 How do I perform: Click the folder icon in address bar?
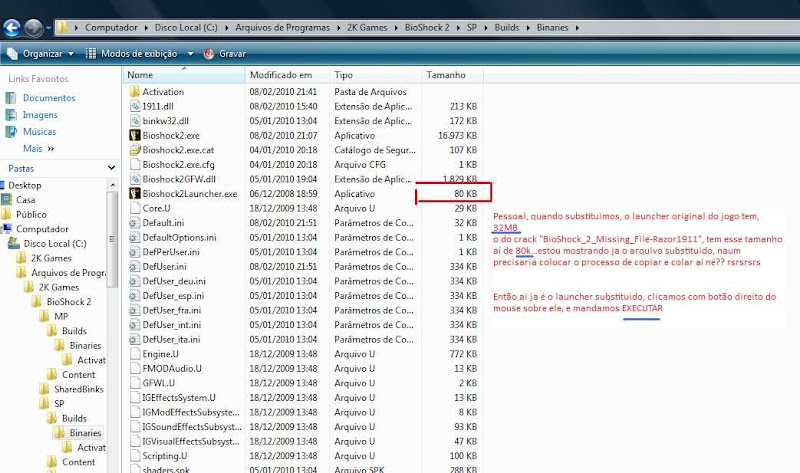pos(62,28)
